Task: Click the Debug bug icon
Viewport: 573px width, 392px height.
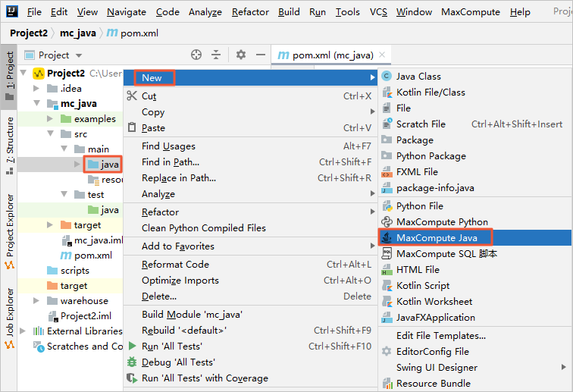Action: (x=132, y=362)
